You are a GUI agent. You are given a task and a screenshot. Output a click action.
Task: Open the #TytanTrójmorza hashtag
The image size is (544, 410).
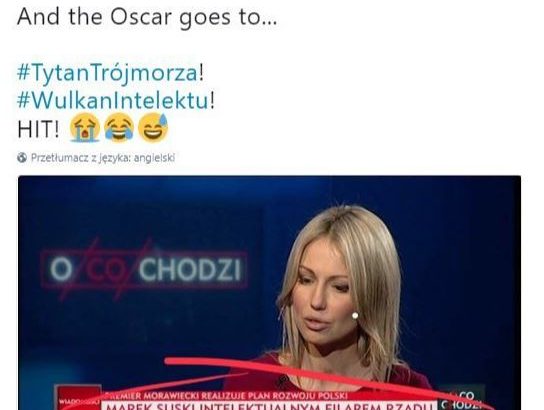[107, 74]
